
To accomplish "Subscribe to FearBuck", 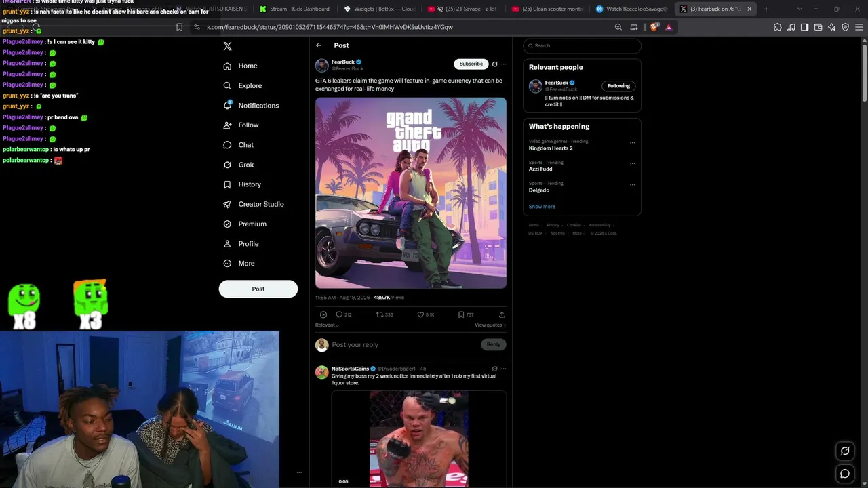I will pos(471,64).
